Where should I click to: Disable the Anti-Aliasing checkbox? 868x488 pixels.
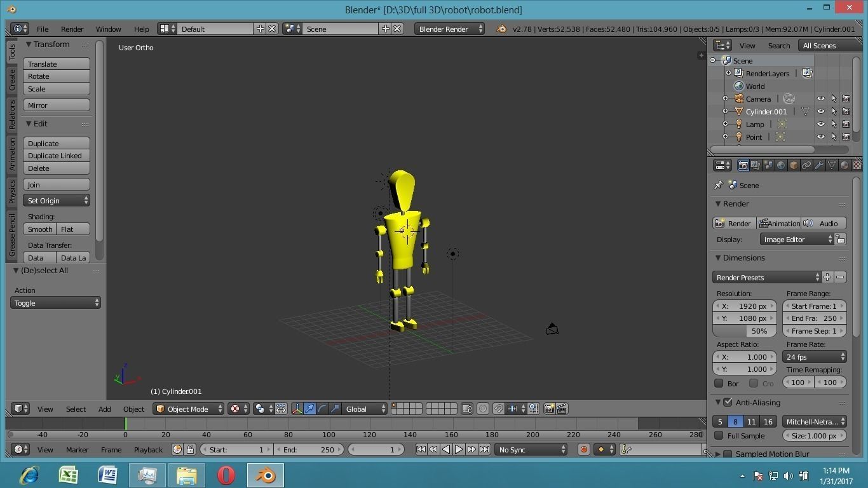pyautogui.click(x=728, y=403)
